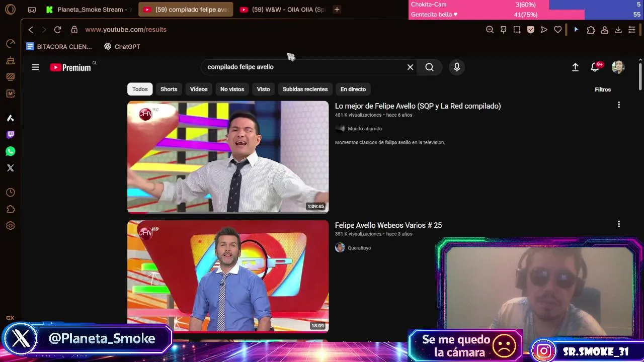
Task: Open GX Mods striped icon in sidebar
Action: pyautogui.click(x=10, y=77)
